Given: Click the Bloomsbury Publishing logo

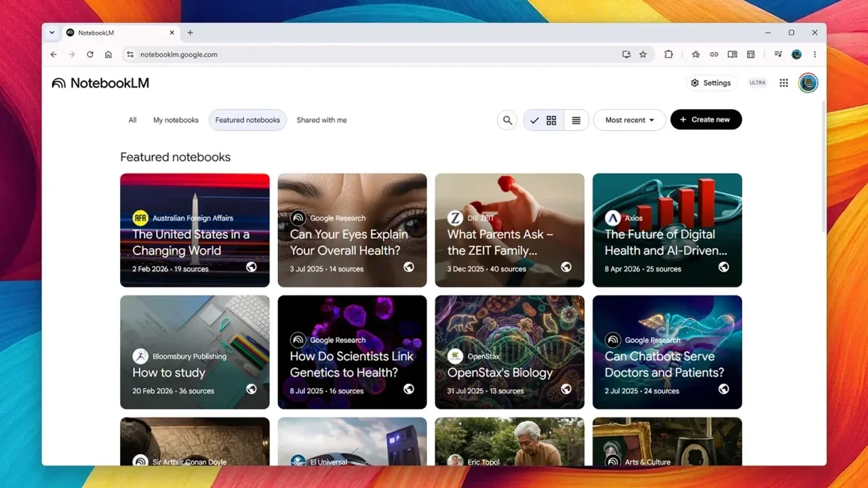Looking at the screenshot, I should pyautogui.click(x=140, y=357).
